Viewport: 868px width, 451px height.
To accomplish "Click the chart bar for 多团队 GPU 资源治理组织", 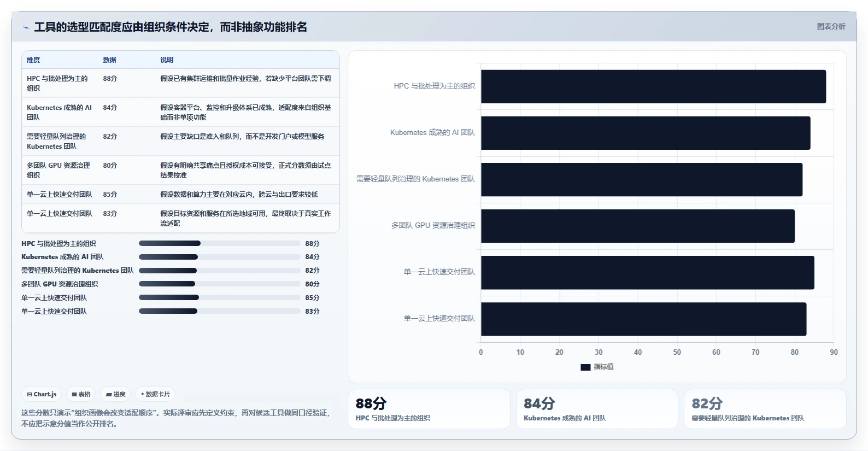I will click(638, 226).
